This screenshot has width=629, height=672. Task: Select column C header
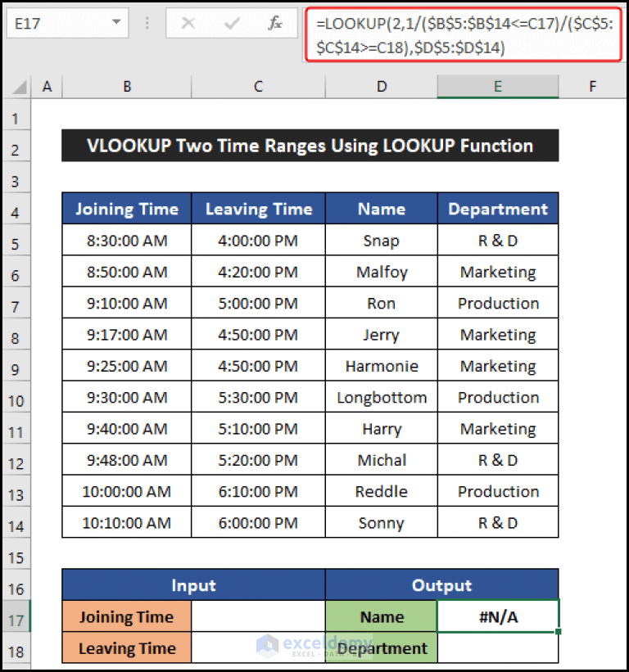258,87
